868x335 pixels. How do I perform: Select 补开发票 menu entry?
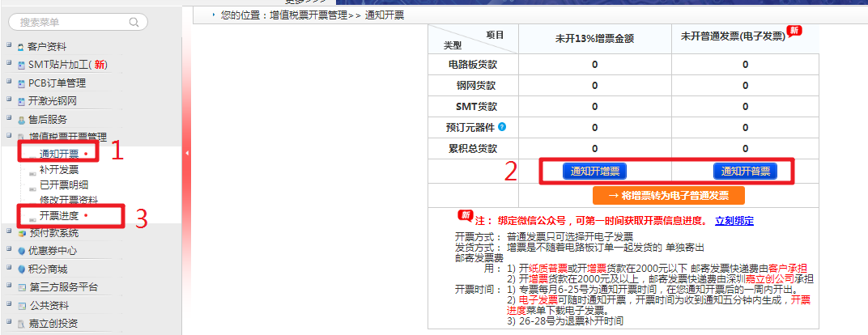[x=59, y=169]
